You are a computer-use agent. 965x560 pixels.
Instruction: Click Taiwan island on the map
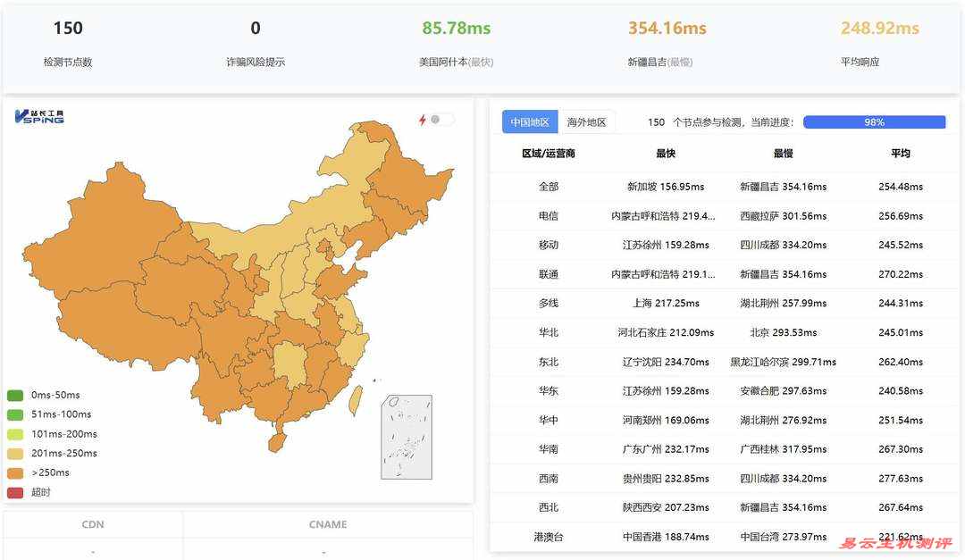tap(355, 400)
